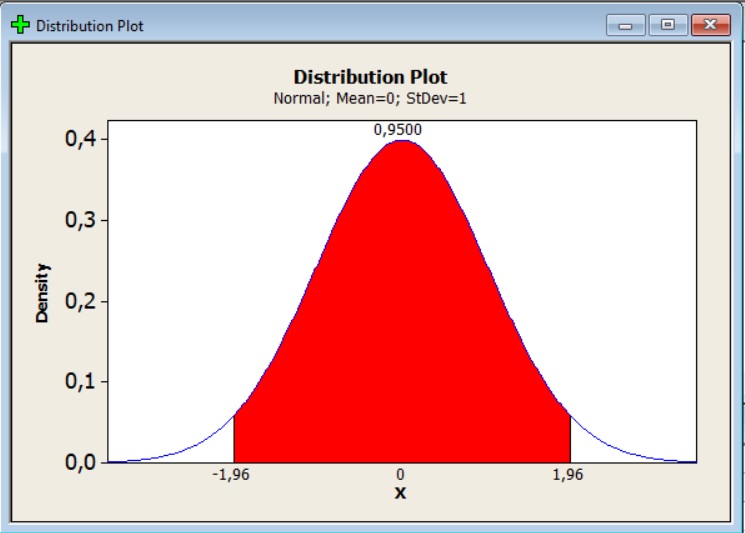Click the green plus icon in title bar
The width and height of the screenshot is (745, 533).
[x=21, y=25]
